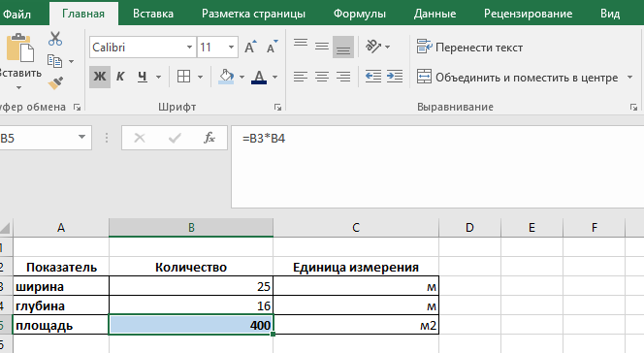Expand the Name Box dropdown arrow
This screenshot has width=644, height=353.
[x=81, y=138]
